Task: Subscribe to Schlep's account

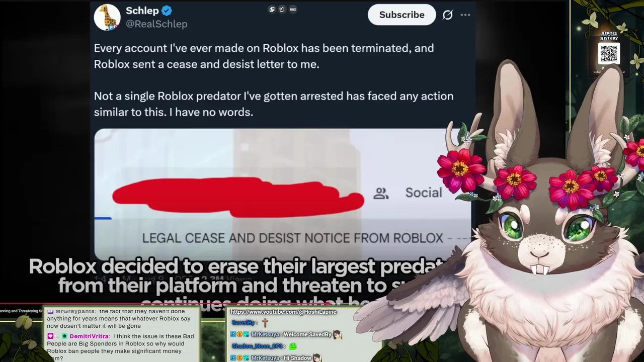Action: click(x=401, y=15)
